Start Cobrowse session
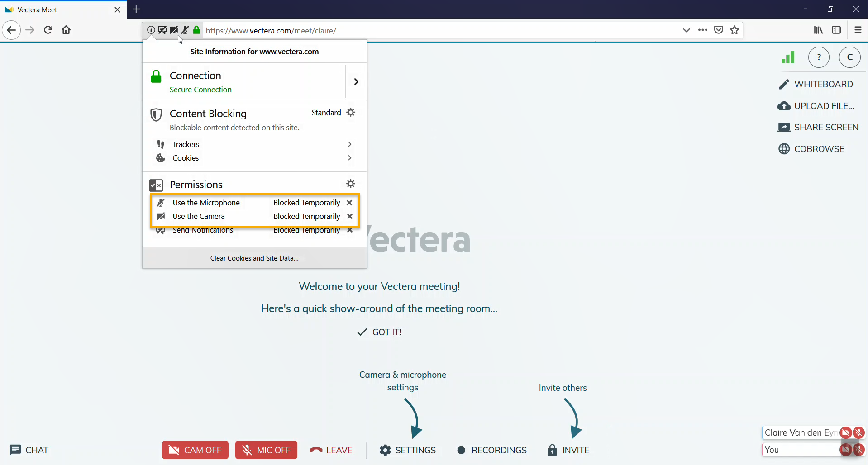Image resolution: width=868 pixels, height=465 pixels. [x=811, y=149]
